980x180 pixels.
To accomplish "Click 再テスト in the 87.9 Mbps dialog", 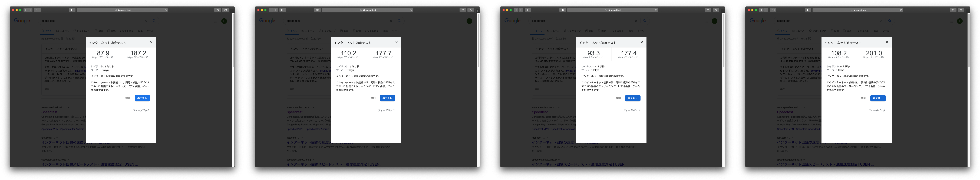I will [x=142, y=98].
